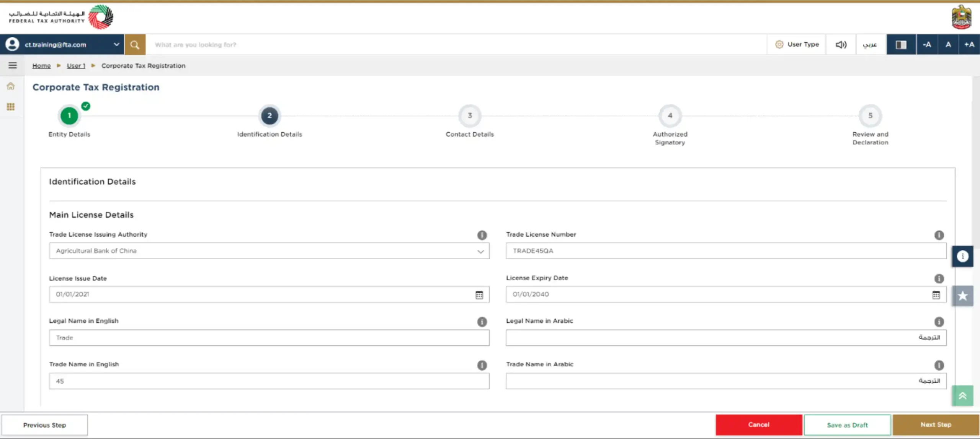
Task: Expand Trade License Issuing Authority dropdown
Action: [480, 251]
